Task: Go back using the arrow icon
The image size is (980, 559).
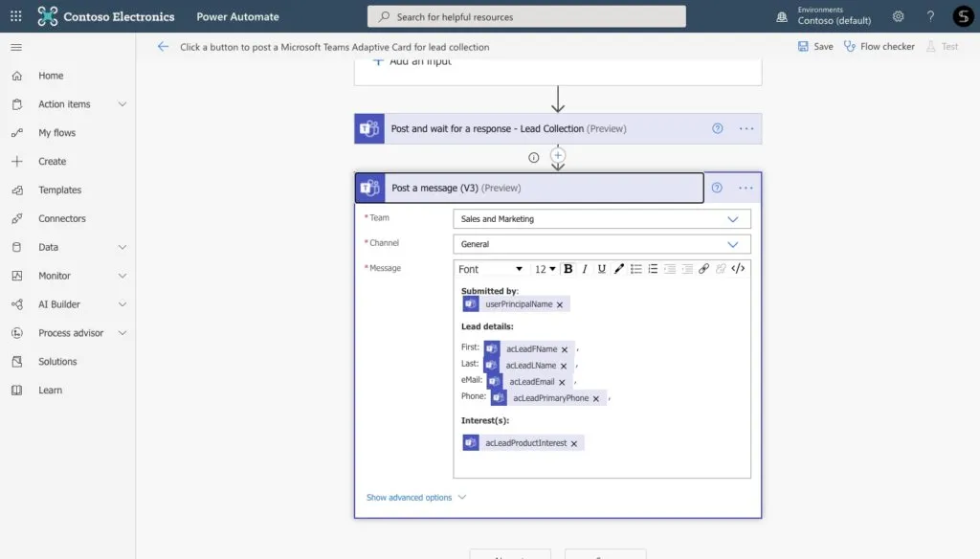Action: click(x=163, y=46)
